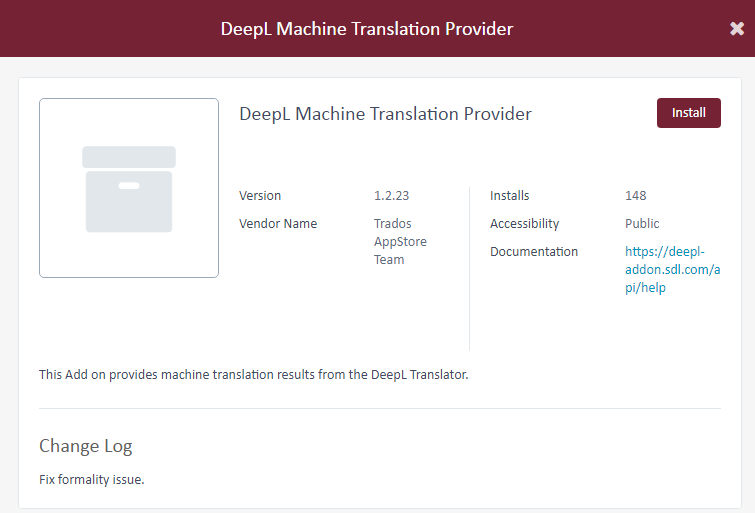Click the Accessibility label
The height and width of the screenshot is (513, 755).
(x=524, y=224)
